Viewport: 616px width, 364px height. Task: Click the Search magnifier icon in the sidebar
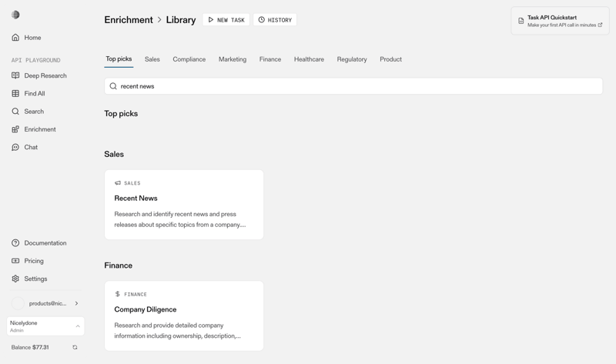pos(15,111)
